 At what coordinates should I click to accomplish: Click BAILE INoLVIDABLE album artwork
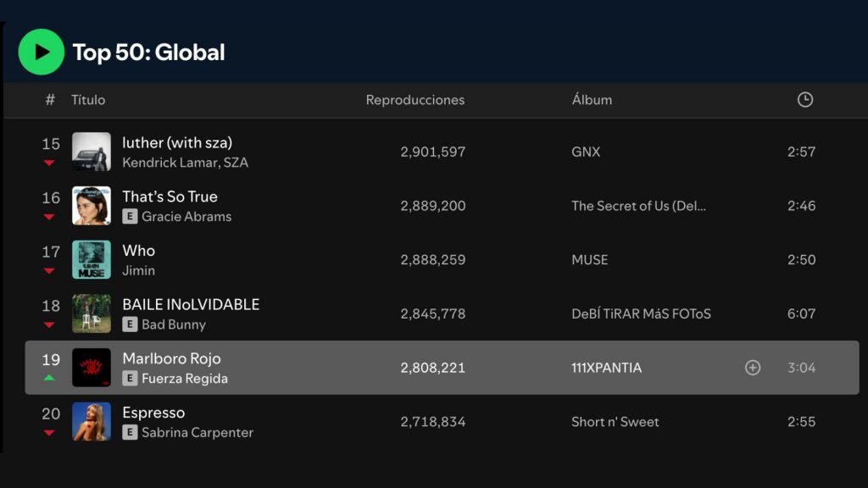coord(92,313)
